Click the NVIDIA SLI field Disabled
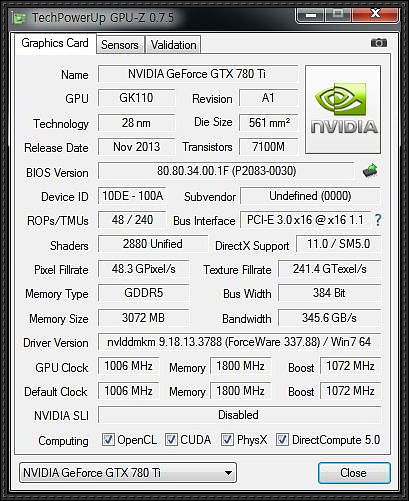 point(239,415)
